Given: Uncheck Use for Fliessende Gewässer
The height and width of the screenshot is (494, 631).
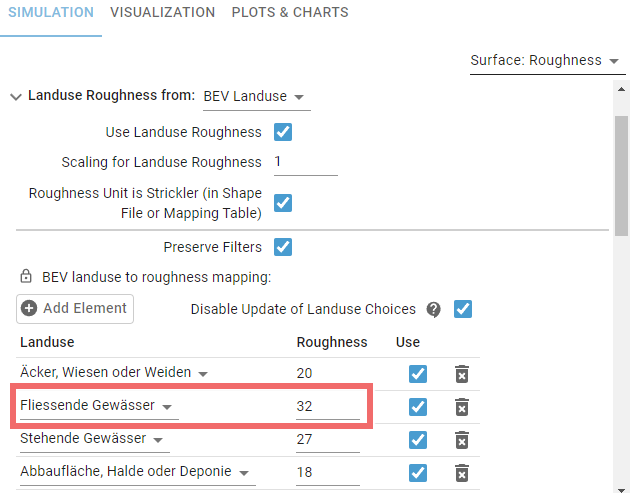Looking at the screenshot, I should 418,407.
